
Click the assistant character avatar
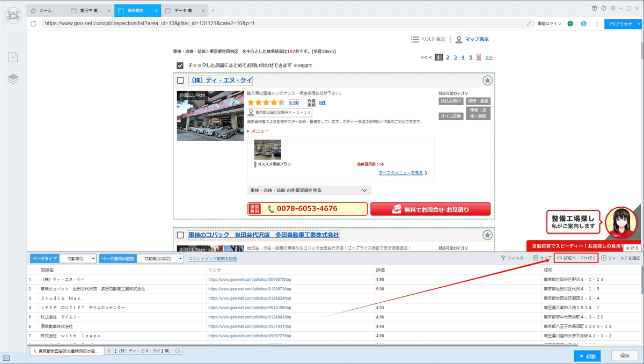coord(620,222)
